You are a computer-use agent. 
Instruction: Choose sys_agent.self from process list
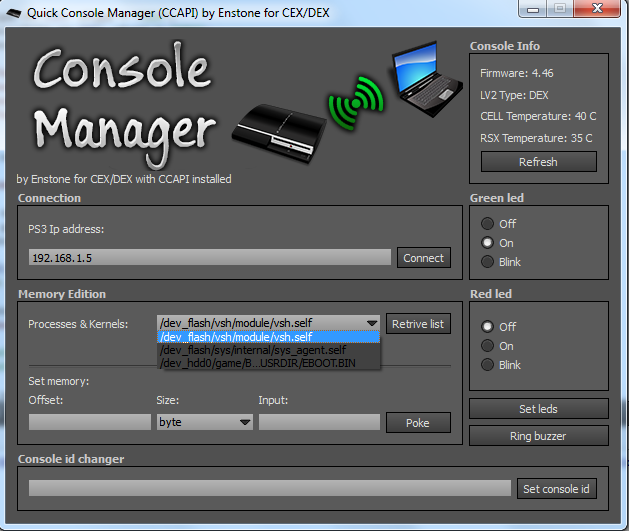[268, 350]
